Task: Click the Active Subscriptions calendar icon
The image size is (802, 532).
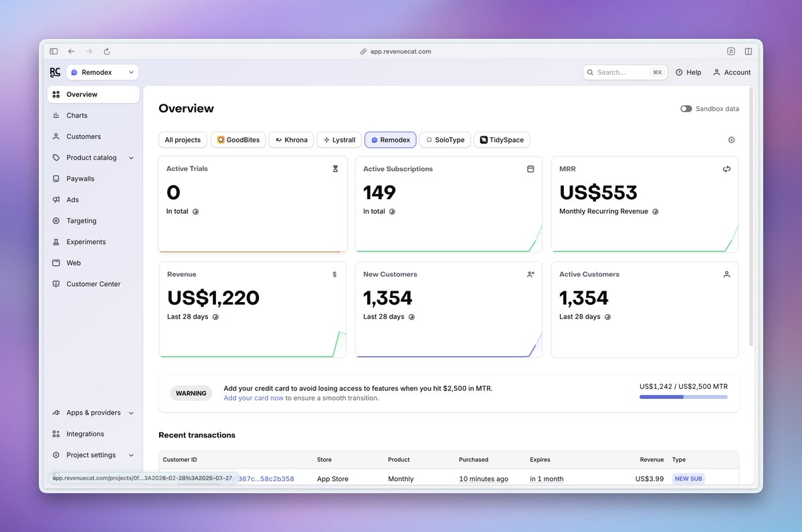Action: tap(530, 168)
